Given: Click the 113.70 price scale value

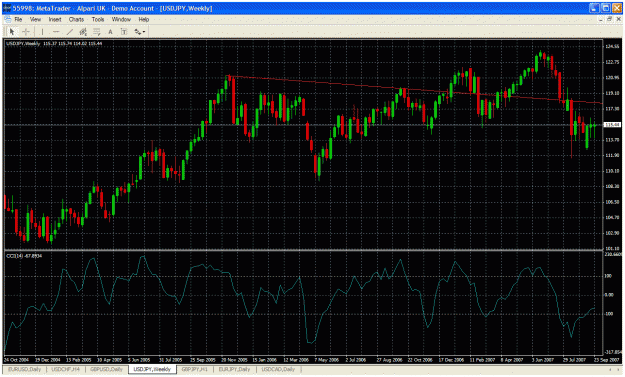Looking at the screenshot, I should coord(612,140).
